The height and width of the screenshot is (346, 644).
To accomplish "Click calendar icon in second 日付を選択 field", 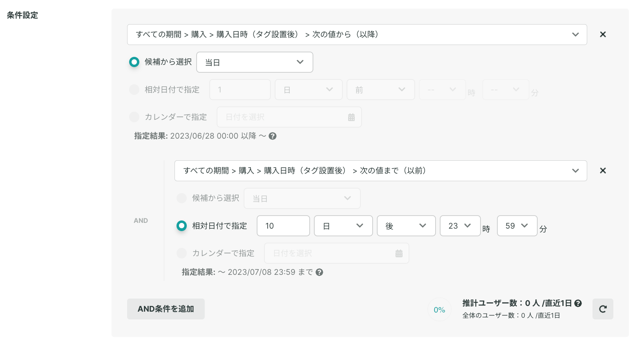I will pyautogui.click(x=399, y=254).
